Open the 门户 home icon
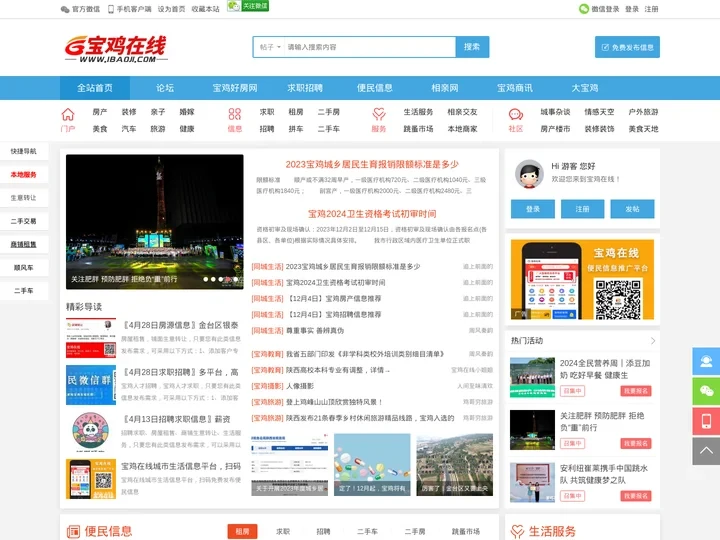 click(68, 114)
